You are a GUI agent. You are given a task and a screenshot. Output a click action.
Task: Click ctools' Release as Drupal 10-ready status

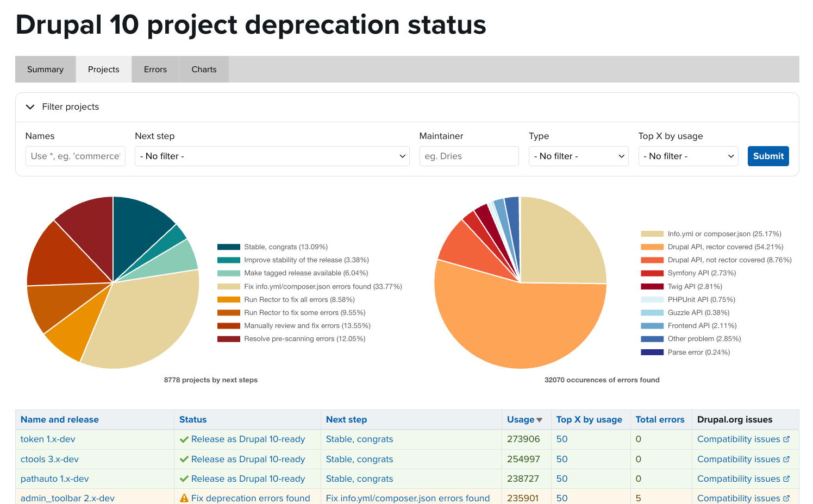[248, 459]
